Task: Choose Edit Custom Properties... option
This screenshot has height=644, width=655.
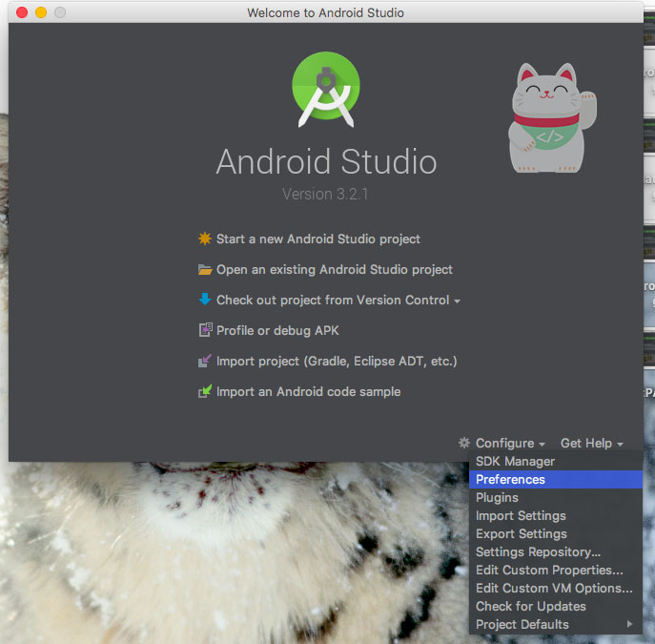Action: coord(556,570)
